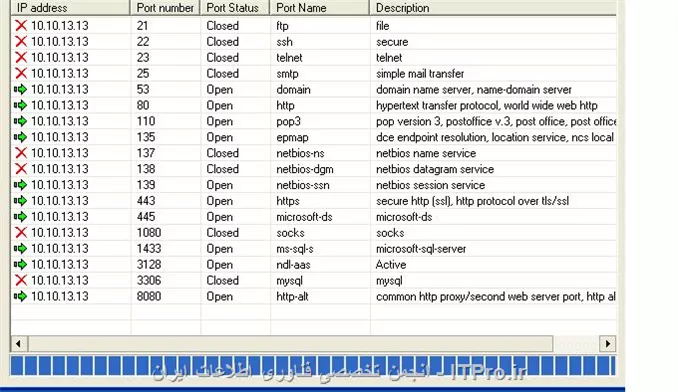This screenshot has width=678, height=392.
Task: Click the green open arrow for port 80
Action: 20,105
